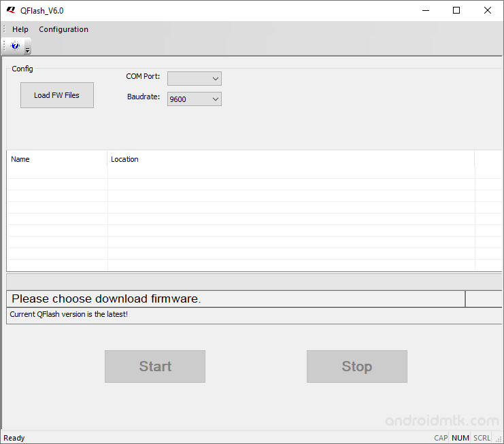Click the Load FW Files button
Screen dimensions: 504x444
click(57, 95)
